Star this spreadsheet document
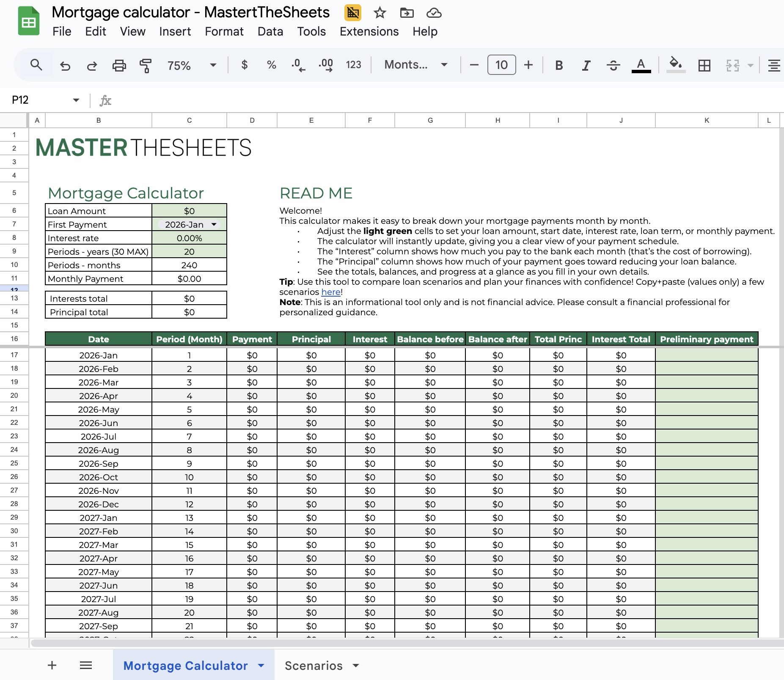The width and height of the screenshot is (784, 680). click(x=380, y=13)
